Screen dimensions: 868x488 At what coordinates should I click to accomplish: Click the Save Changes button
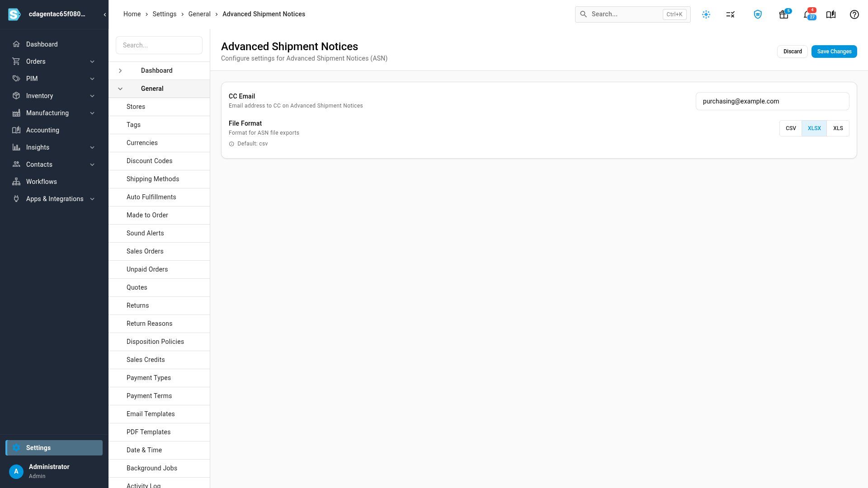pos(834,52)
